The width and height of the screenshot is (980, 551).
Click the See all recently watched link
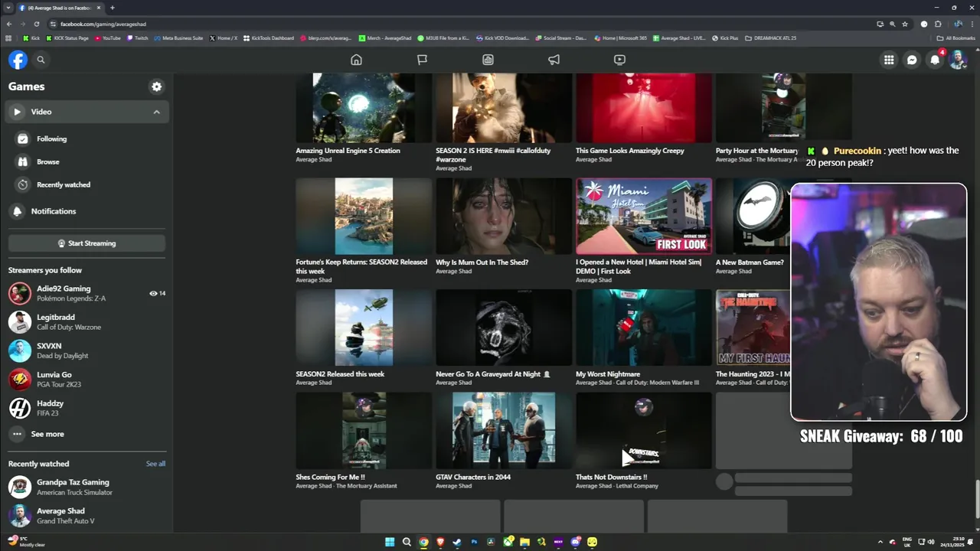pyautogui.click(x=155, y=464)
